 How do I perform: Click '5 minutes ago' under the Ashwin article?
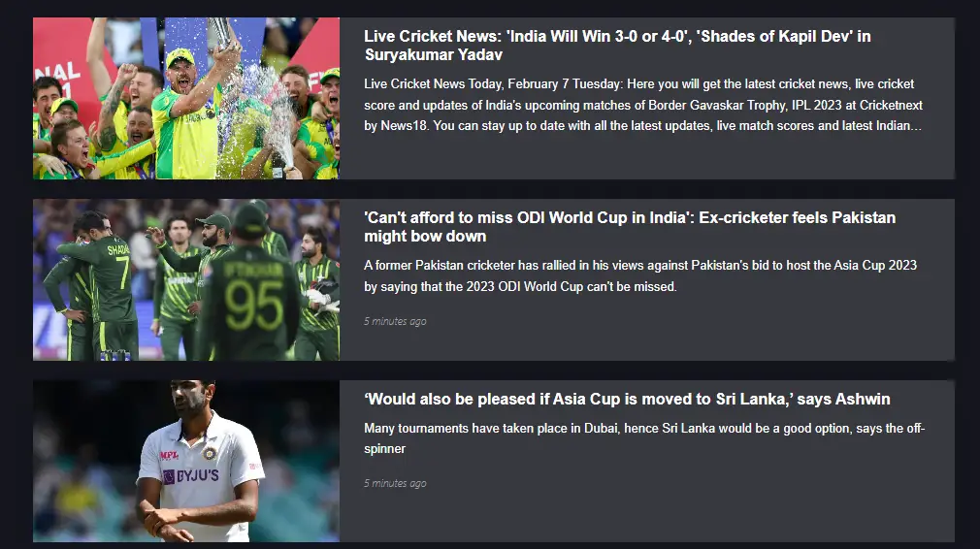tap(395, 483)
